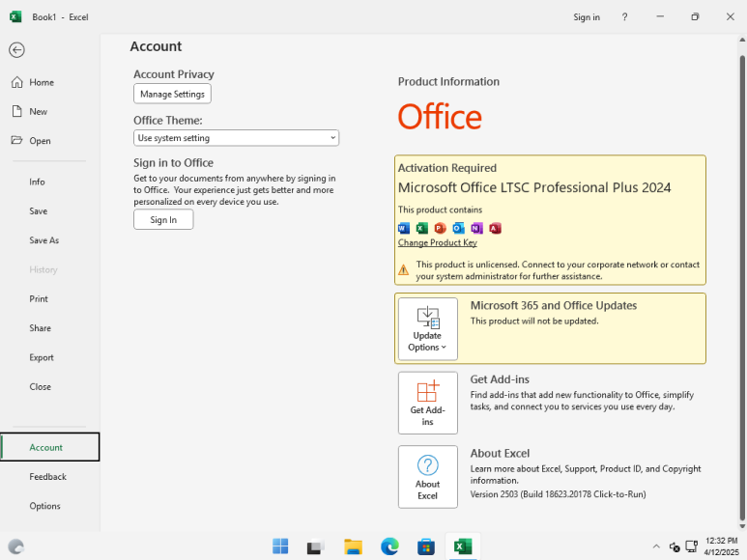Screen dimensions: 747x560
Task: Click the Access icon in product contents
Action: click(495, 229)
